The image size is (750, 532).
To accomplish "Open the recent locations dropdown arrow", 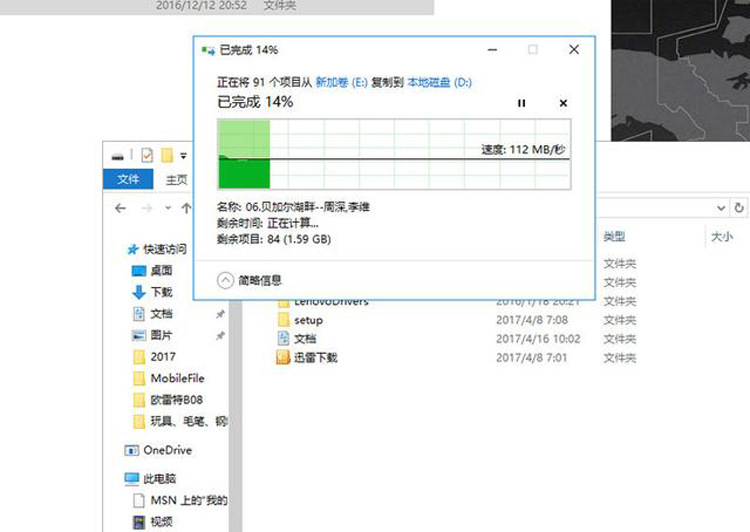I will [166, 208].
